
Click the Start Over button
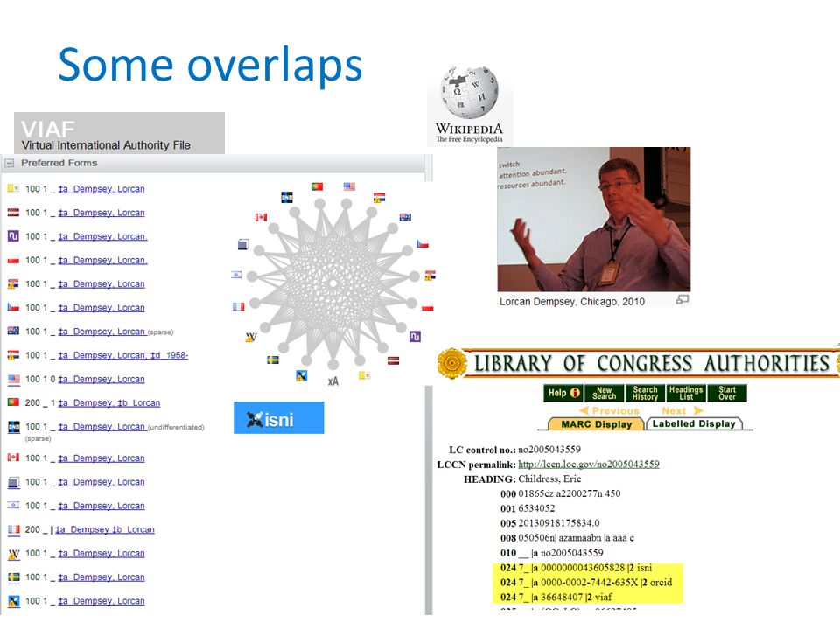[x=727, y=393]
